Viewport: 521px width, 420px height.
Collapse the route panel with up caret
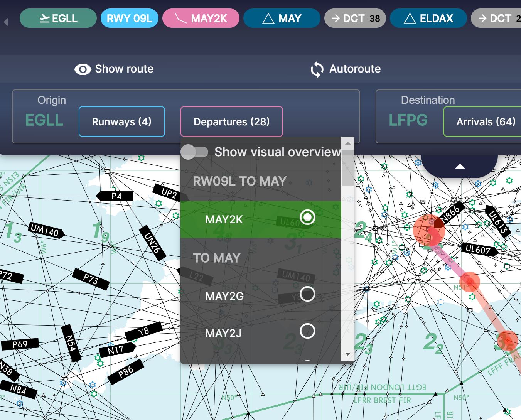(x=460, y=167)
